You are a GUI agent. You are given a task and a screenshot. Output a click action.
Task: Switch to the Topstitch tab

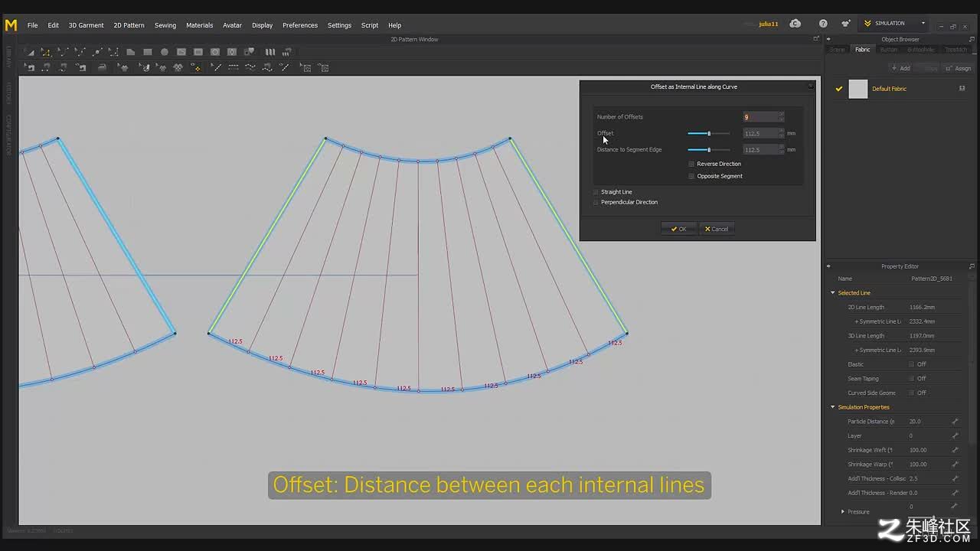tap(955, 50)
